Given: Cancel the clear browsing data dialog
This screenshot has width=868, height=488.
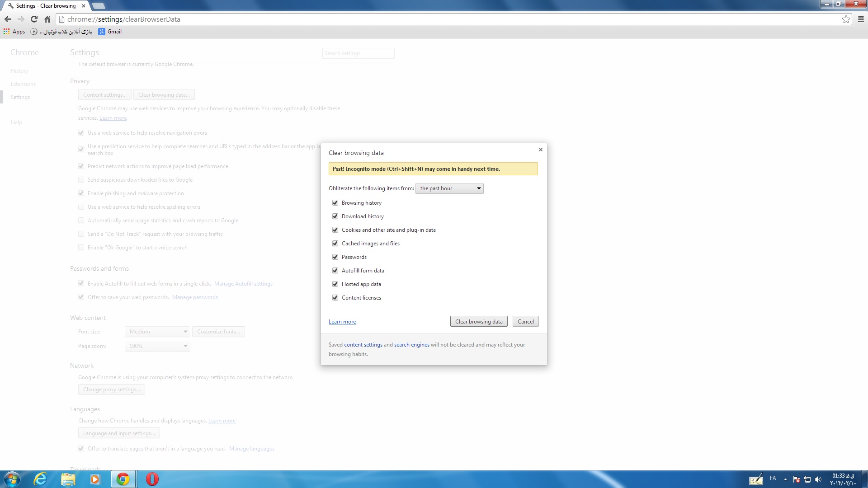Looking at the screenshot, I should [x=525, y=322].
